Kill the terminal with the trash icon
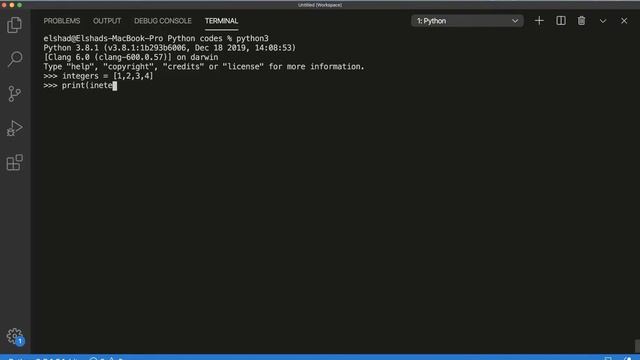640x360 pixels. tap(581, 21)
